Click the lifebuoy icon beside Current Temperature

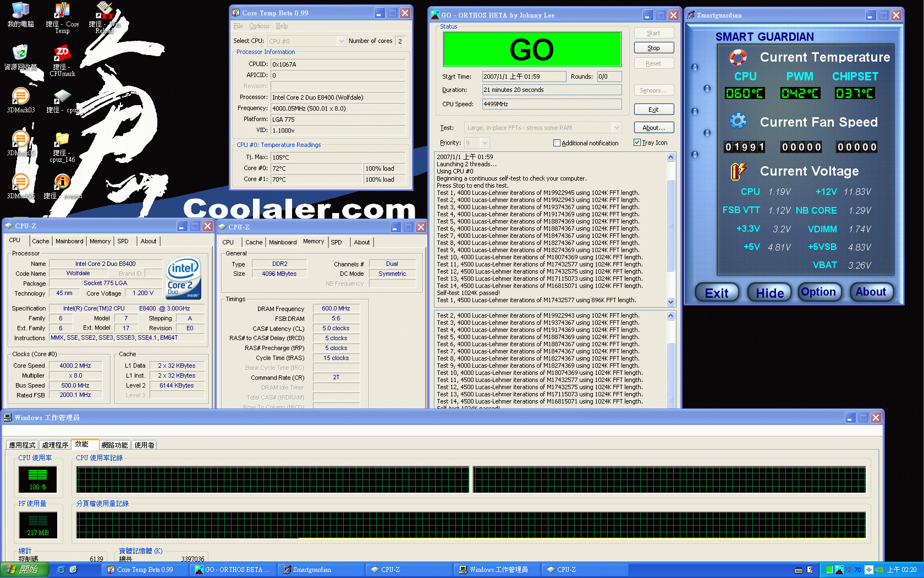pyautogui.click(x=738, y=57)
